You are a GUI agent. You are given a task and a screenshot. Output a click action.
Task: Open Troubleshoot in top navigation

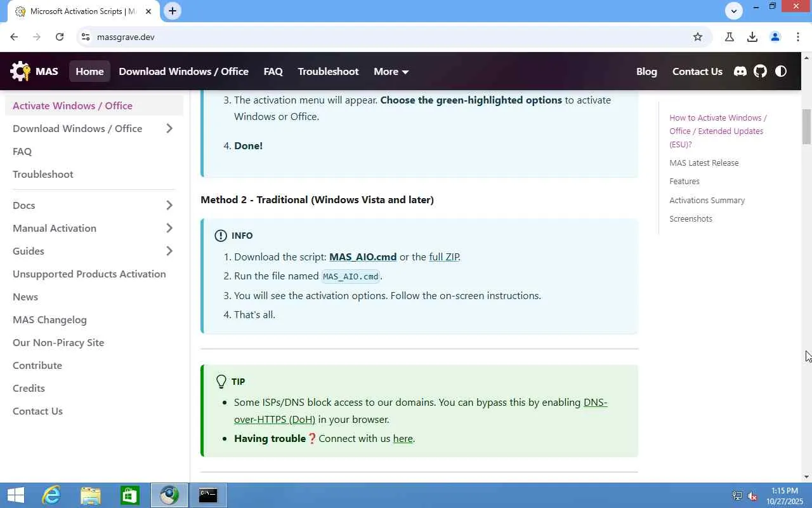(x=328, y=71)
